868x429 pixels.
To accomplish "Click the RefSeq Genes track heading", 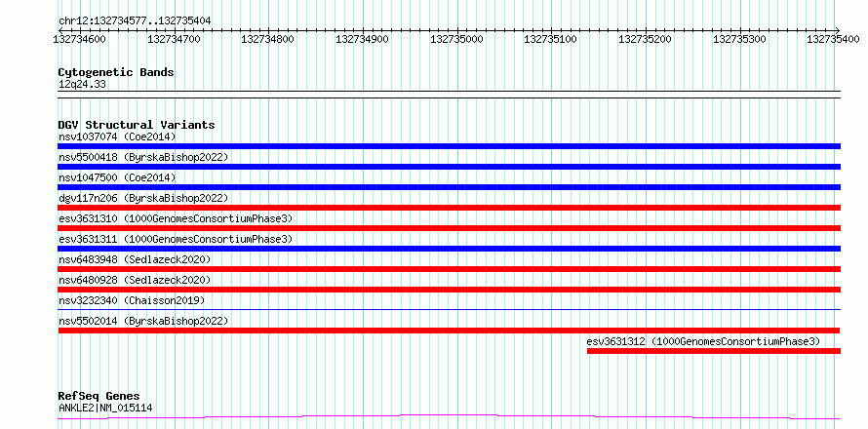I will (x=99, y=397).
